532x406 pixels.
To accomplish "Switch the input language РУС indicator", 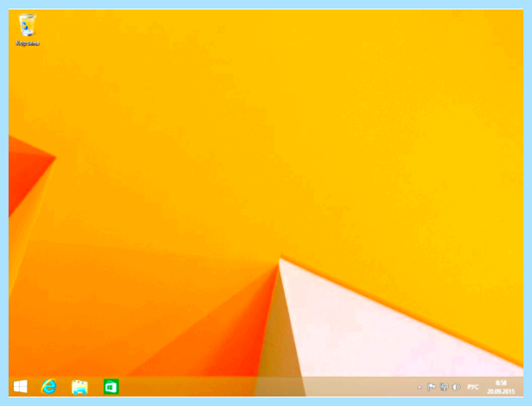I will 473,387.
